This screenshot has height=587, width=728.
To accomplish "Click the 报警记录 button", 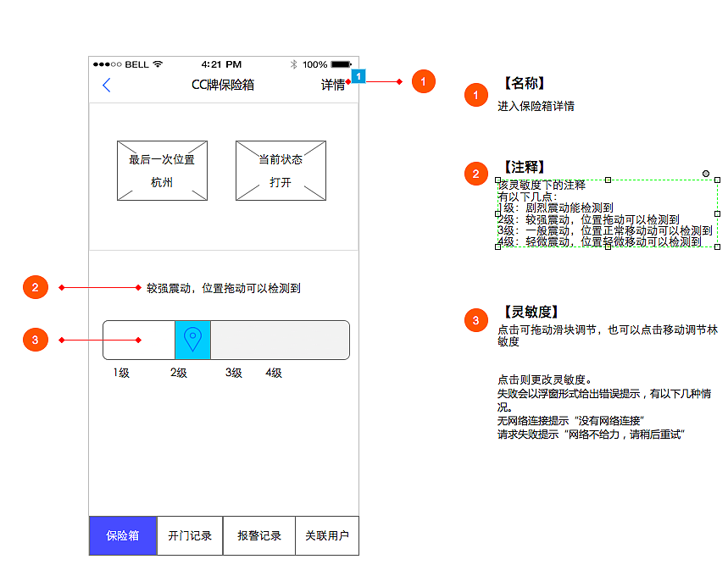I will tap(258, 535).
